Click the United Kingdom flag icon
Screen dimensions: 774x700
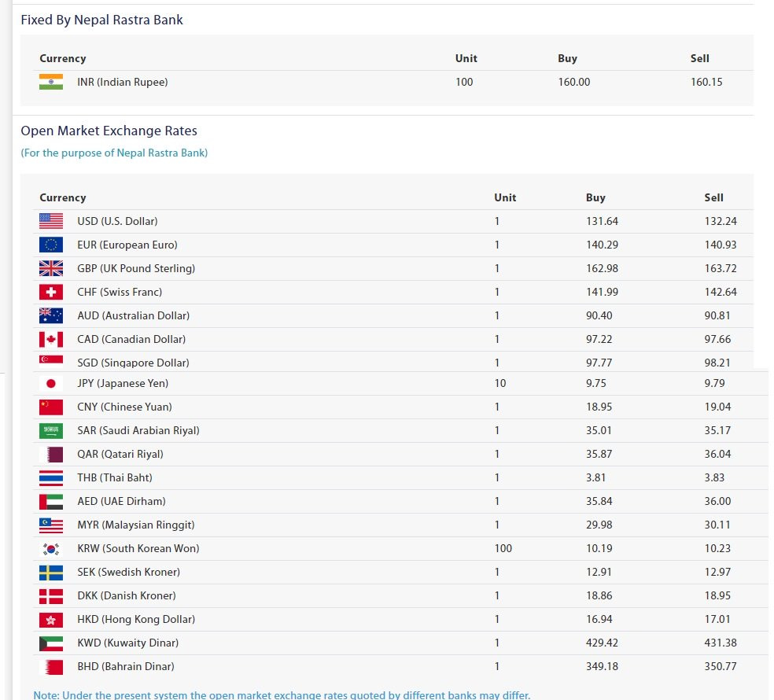pyautogui.click(x=51, y=268)
